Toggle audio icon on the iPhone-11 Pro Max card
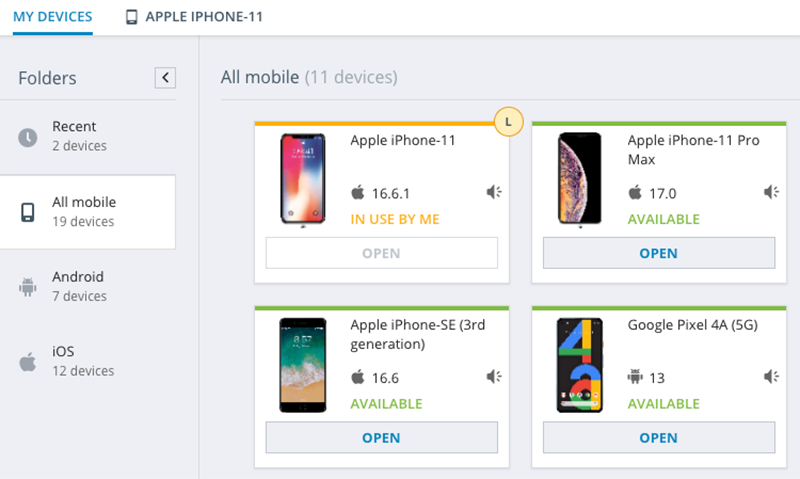Viewport: 800px width, 479px height. click(x=771, y=192)
